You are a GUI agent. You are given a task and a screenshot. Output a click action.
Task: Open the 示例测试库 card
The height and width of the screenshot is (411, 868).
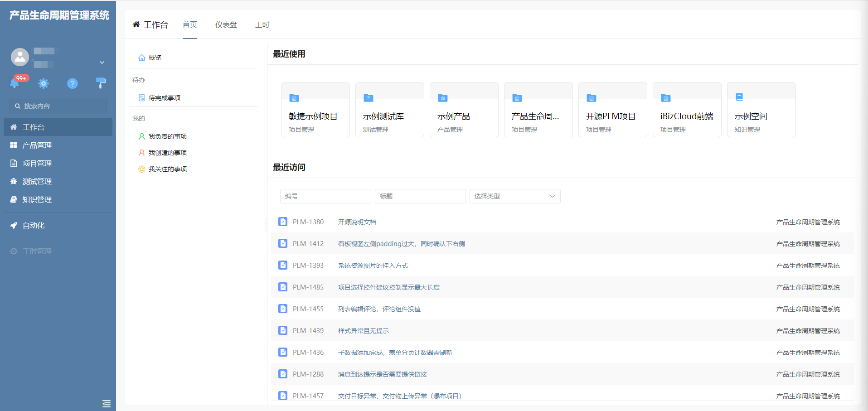(x=390, y=110)
